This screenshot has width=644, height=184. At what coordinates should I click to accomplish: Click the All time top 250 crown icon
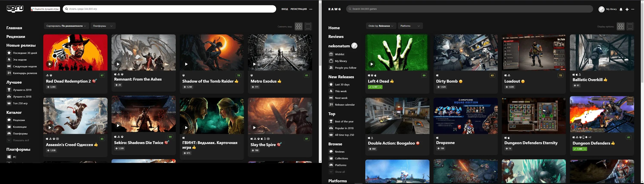coord(331,135)
